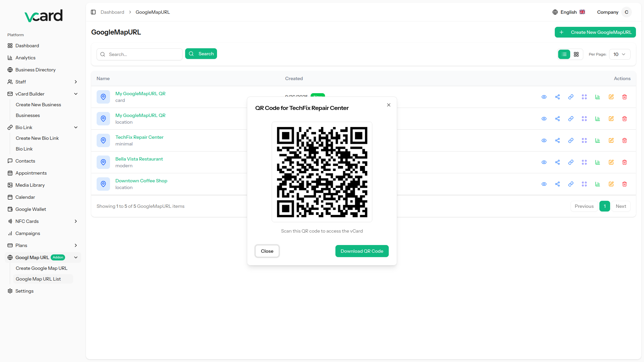Toggle the sidebar panel icon
The width and height of the screenshot is (644, 362).
[x=93, y=12]
